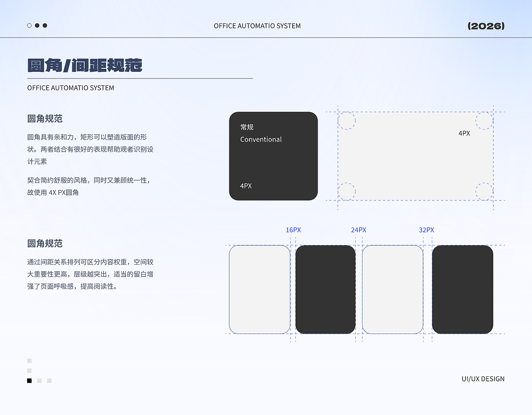Select the filled second dot in the header

point(37,25)
